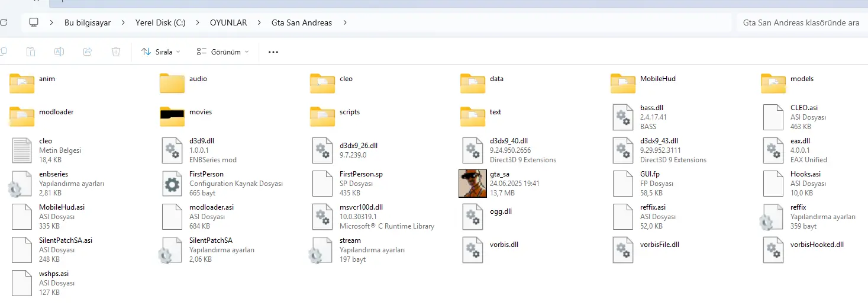Select the vorbisFile.dll file name

point(660,244)
